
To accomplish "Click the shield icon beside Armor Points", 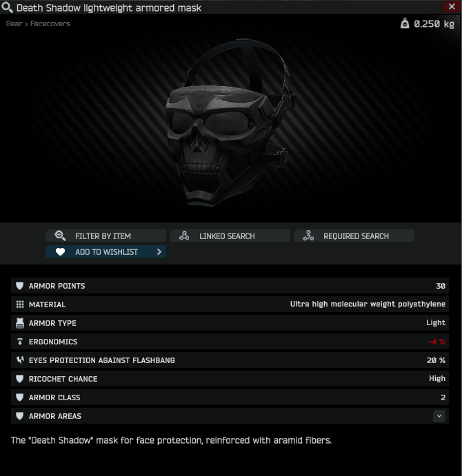I will point(20,286).
